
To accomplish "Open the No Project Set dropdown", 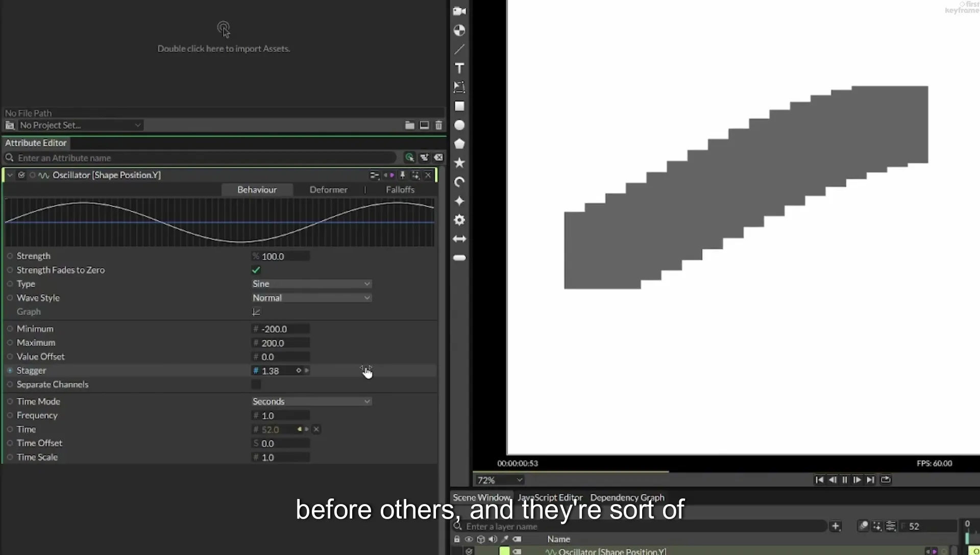I will point(81,125).
